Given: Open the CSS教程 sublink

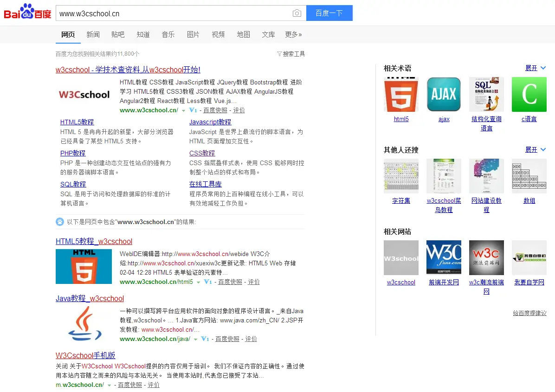Looking at the screenshot, I should tap(202, 153).
